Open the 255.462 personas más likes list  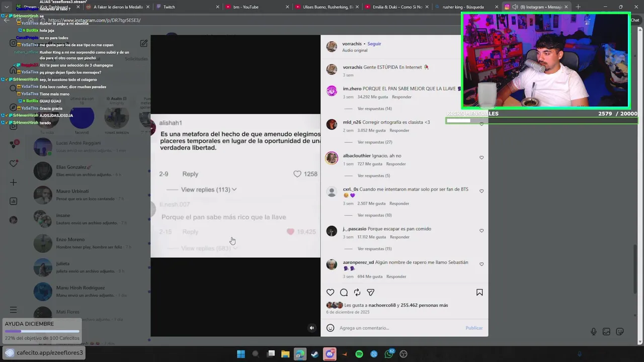pos(424,305)
